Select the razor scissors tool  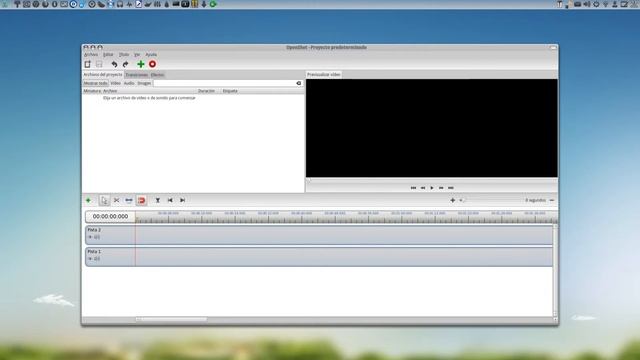pos(116,200)
